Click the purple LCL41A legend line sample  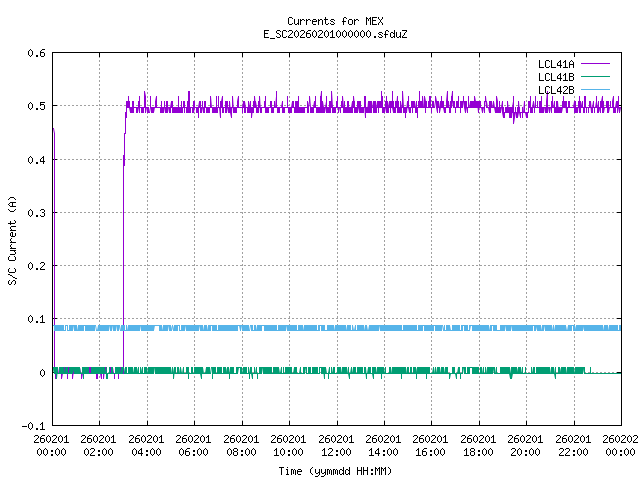tap(597, 64)
